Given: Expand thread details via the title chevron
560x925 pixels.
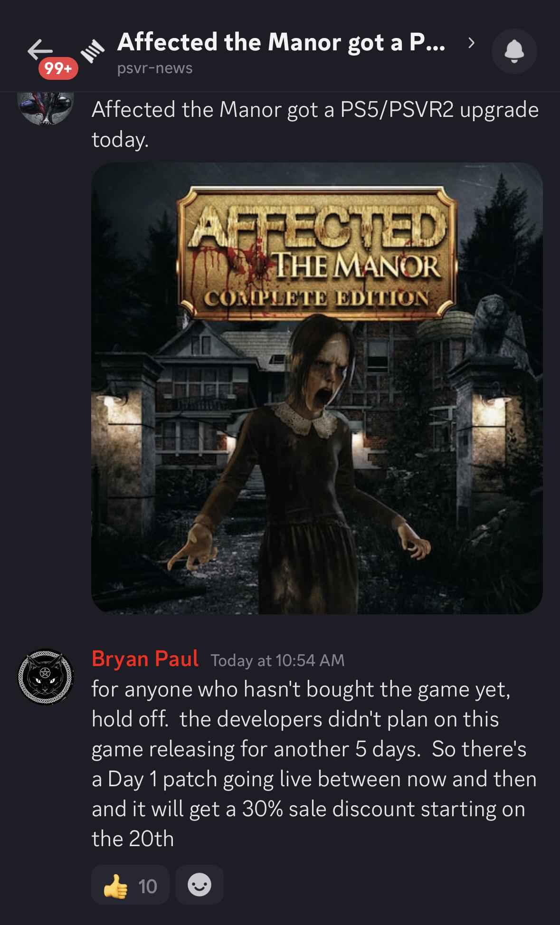Looking at the screenshot, I should coord(471,43).
